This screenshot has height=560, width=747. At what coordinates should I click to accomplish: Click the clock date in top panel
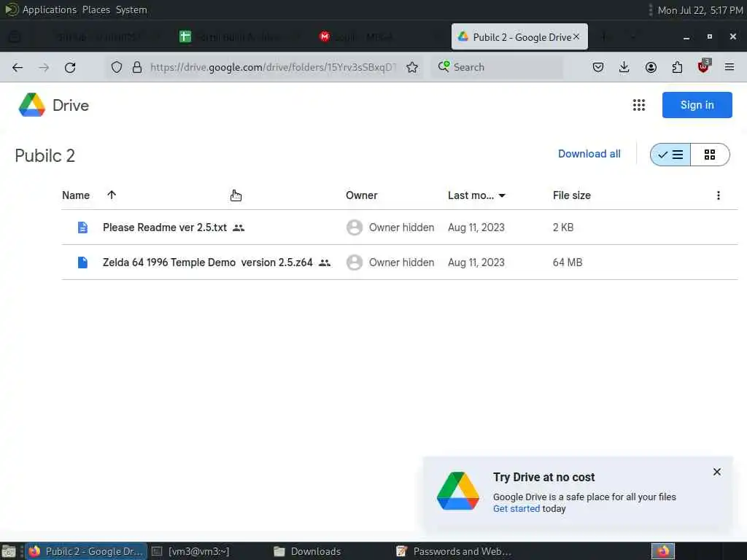point(700,10)
